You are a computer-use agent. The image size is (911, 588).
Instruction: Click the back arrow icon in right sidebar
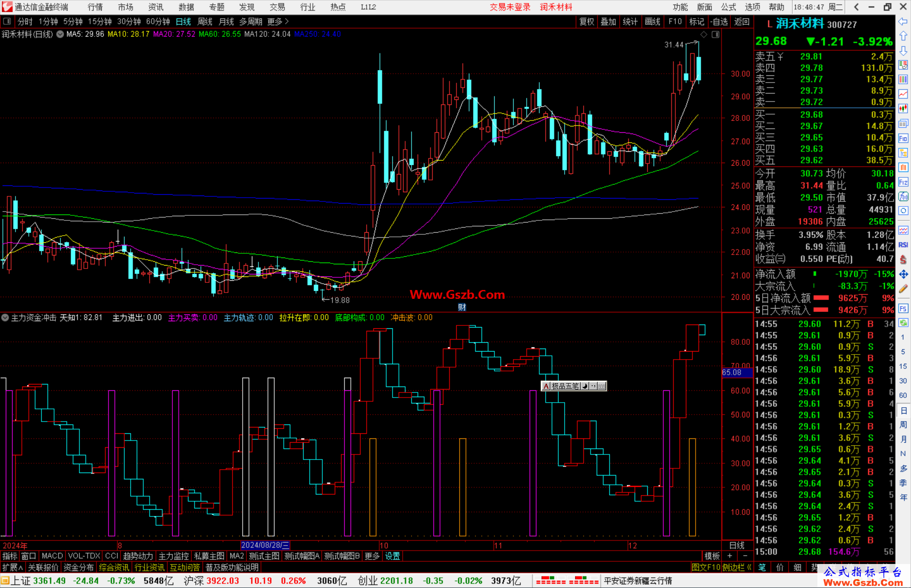pyautogui.click(x=903, y=21)
